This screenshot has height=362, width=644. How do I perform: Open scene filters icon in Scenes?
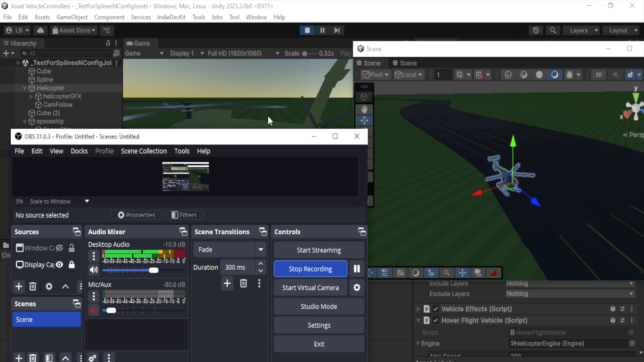pyautogui.click(x=49, y=358)
